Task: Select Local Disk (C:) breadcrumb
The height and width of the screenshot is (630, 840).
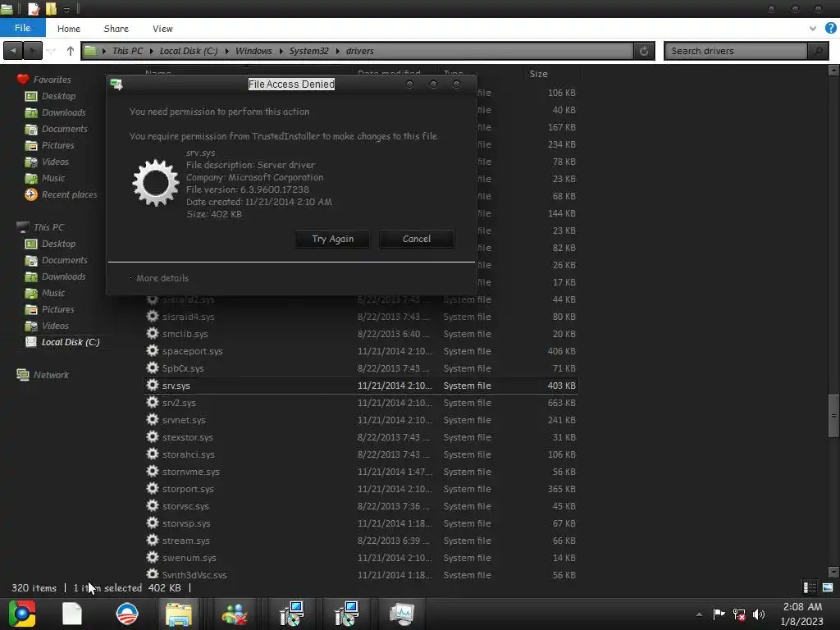Action: click(189, 51)
